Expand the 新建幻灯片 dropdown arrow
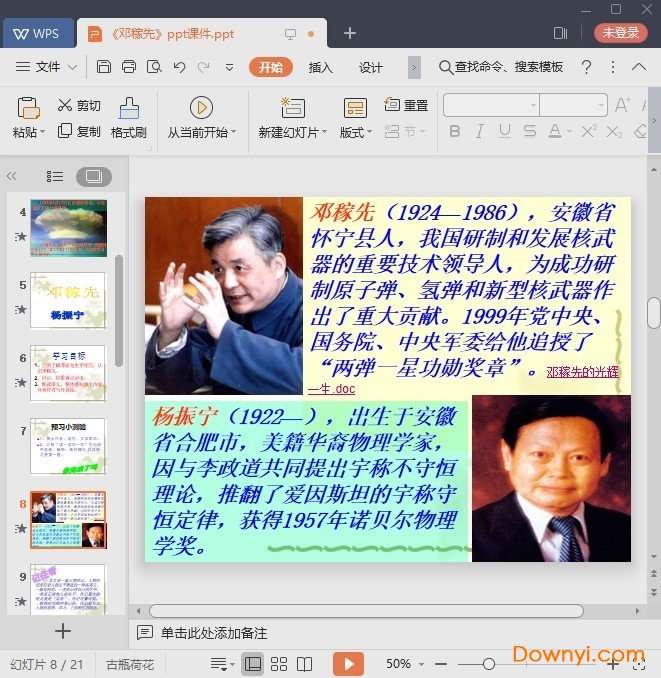This screenshot has height=678, width=661. click(324, 132)
